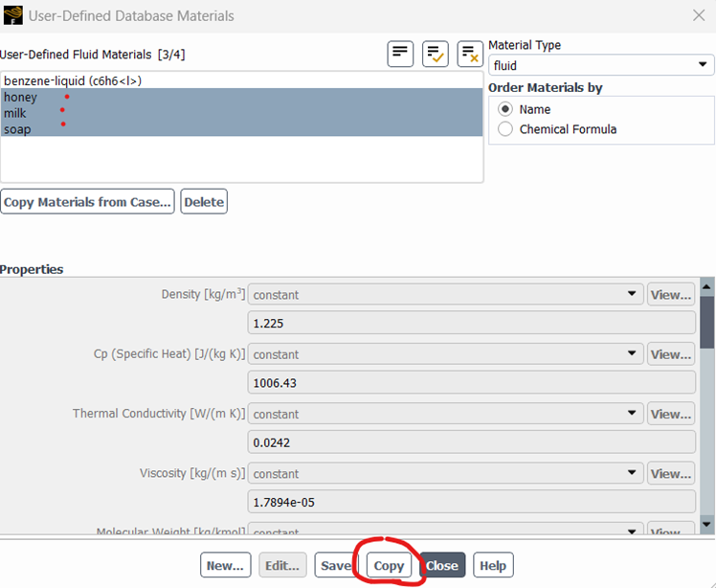Image resolution: width=716 pixels, height=588 pixels.
Task: Select Chemical Formula ordering option
Action: tap(505, 129)
